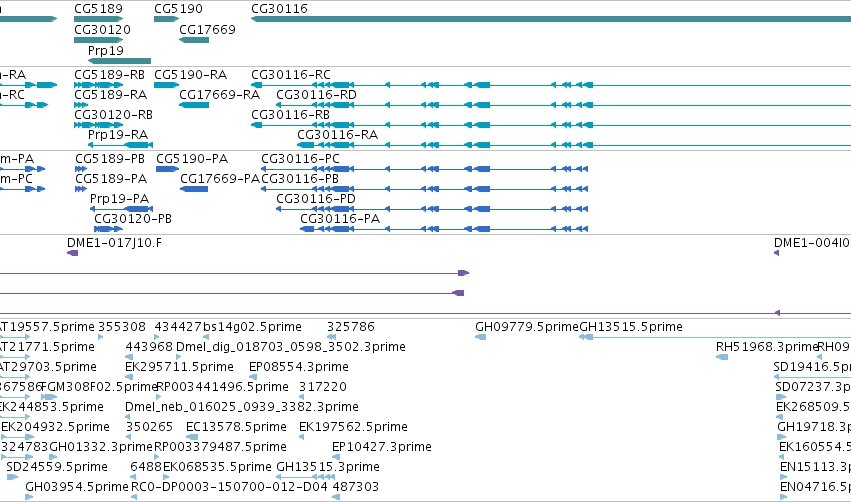Select transcript CG5190-RA
Viewport: 851px width, 502px height.
[190, 74]
